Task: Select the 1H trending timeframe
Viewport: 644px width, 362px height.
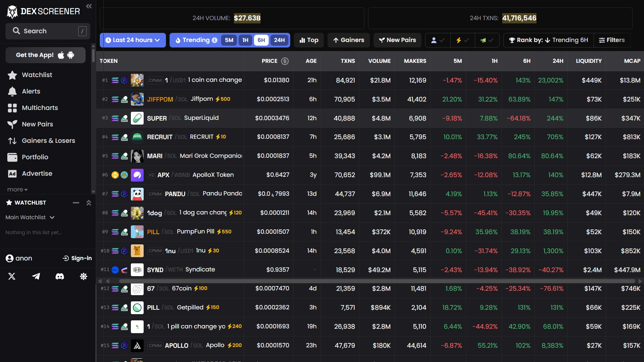Action: coord(245,40)
